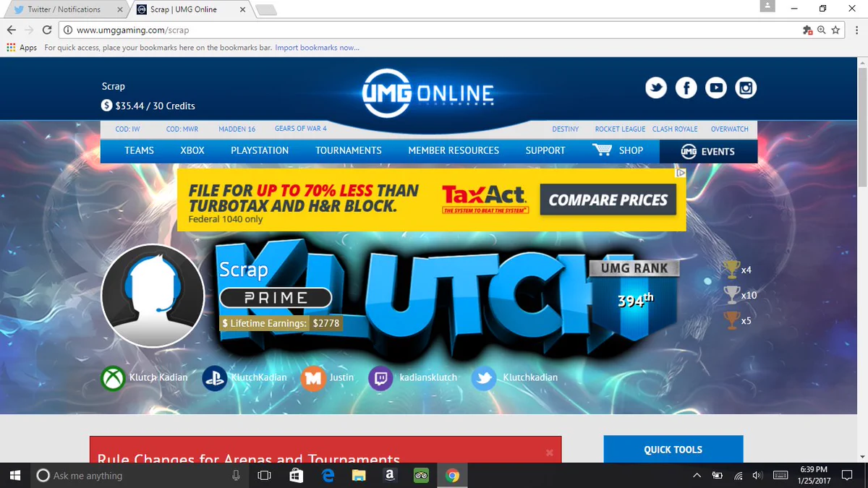The height and width of the screenshot is (488, 868).
Task: Click COMPARE PRICES ad button
Action: tap(608, 200)
